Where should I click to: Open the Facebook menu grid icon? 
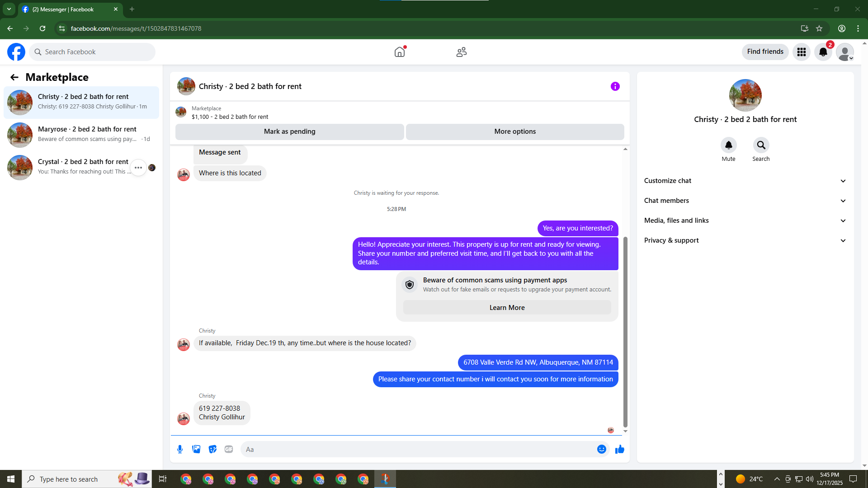point(801,52)
